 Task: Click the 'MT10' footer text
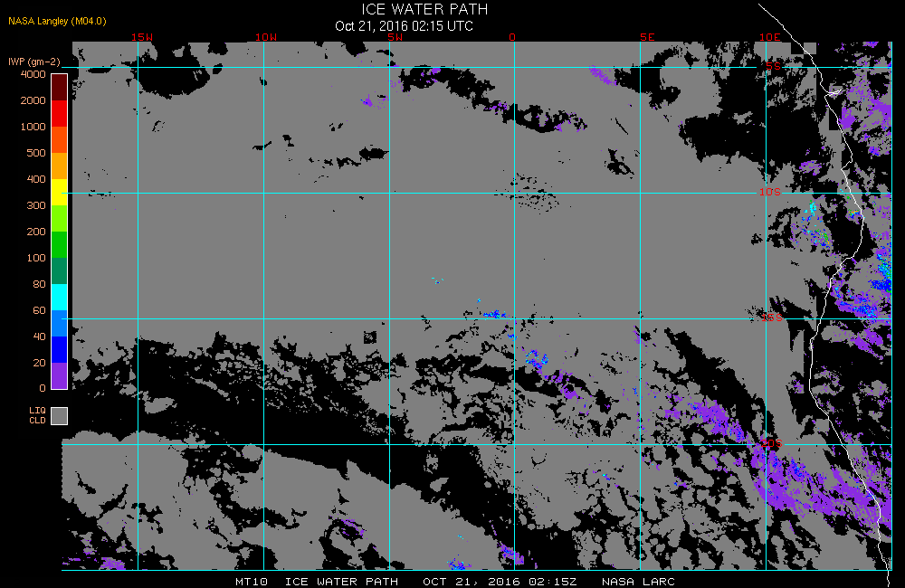coord(251,582)
